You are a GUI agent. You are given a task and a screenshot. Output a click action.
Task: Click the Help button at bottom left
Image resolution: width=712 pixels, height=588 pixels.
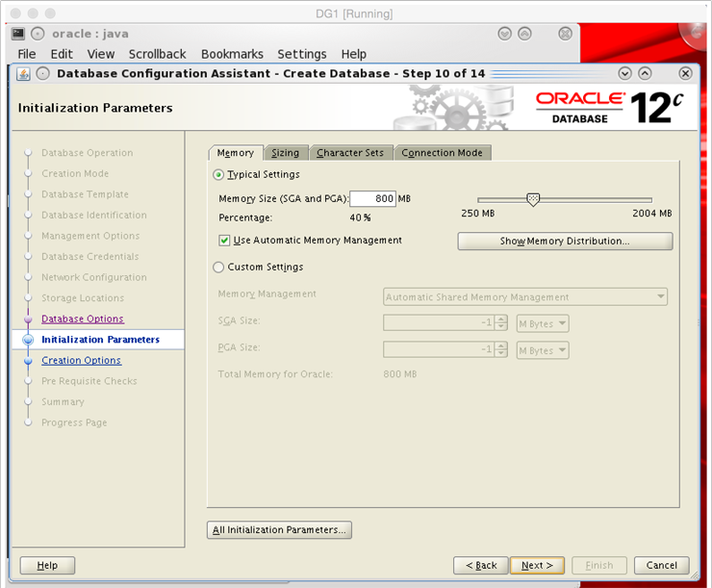(47, 565)
